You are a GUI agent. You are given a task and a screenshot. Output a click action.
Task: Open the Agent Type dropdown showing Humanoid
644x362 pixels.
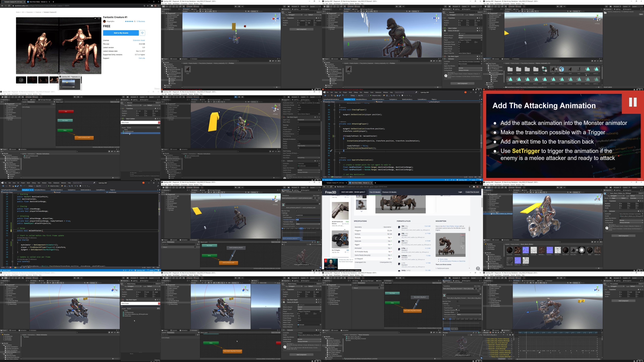(309, 120)
